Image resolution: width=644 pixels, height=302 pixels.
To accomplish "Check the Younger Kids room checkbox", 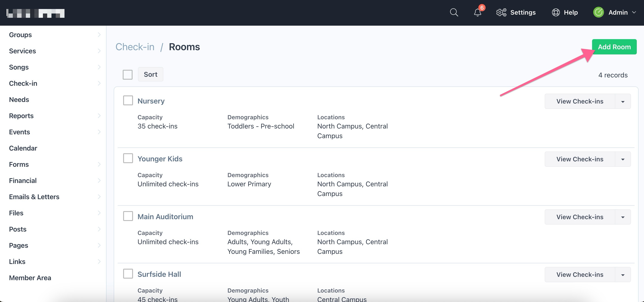I will [128, 158].
